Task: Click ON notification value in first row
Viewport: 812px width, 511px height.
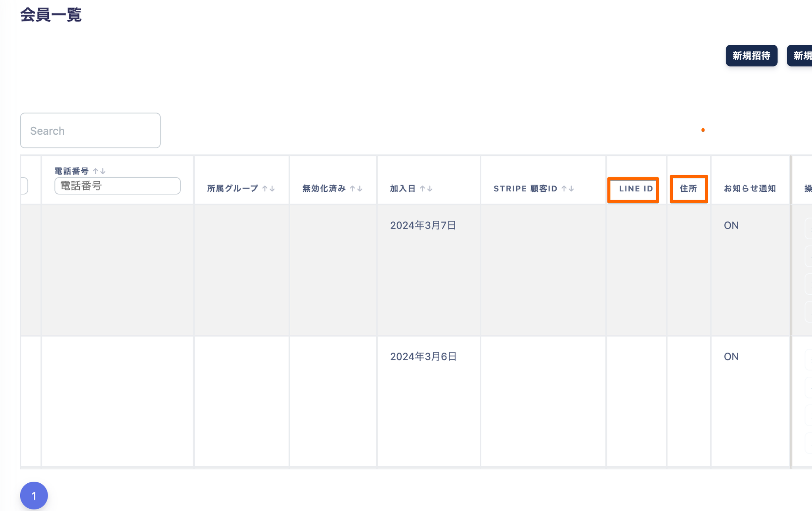Action: click(731, 225)
